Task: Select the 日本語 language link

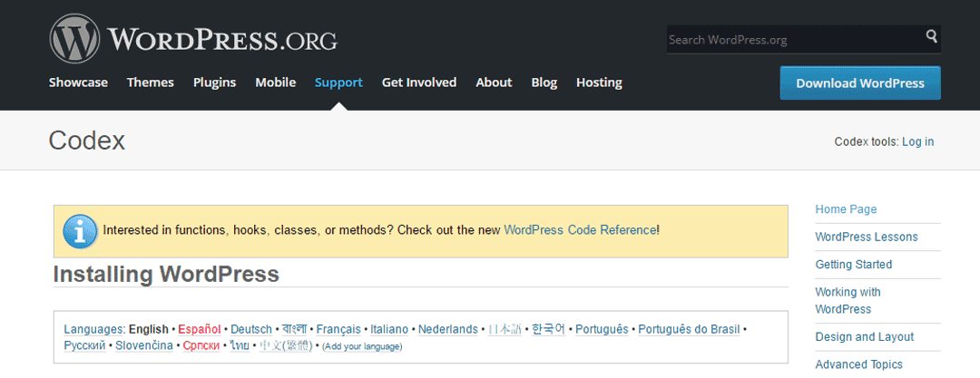Action: (505, 329)
